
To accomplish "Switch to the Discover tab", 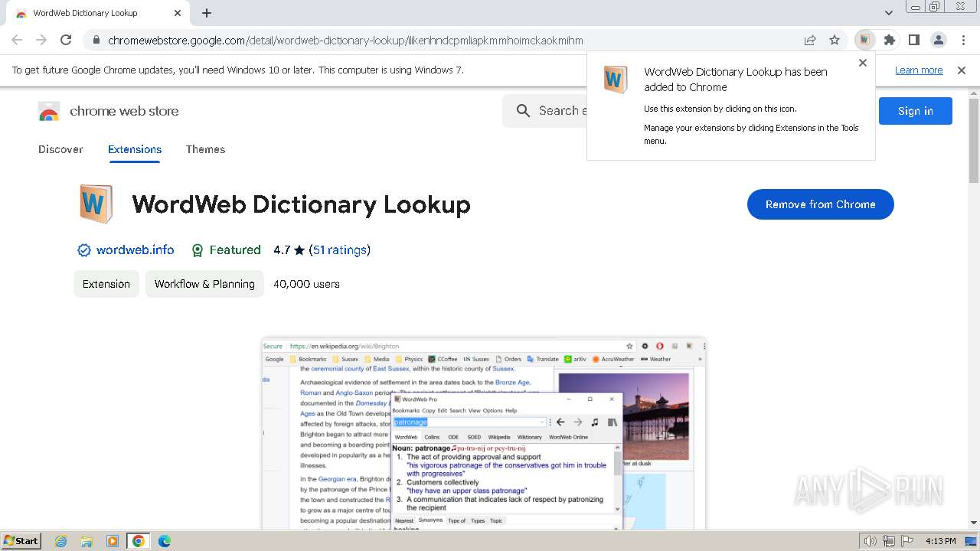I will click(60, 149).
